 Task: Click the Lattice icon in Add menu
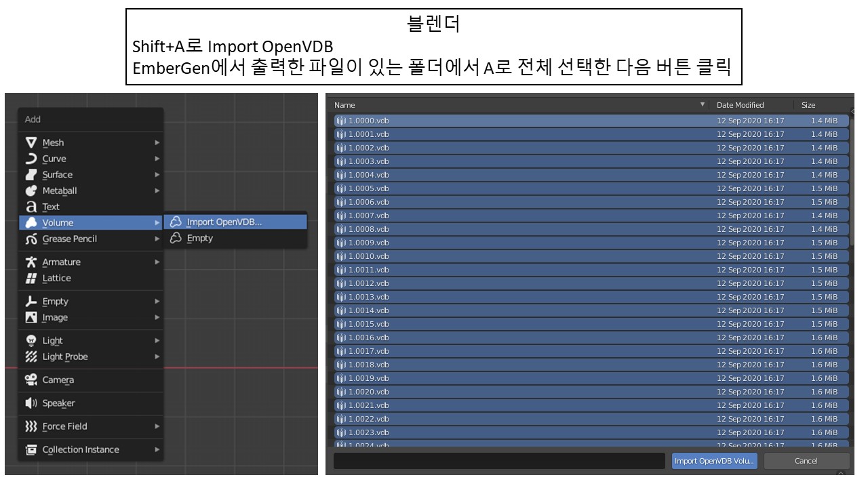pyautogui.click(x=31, y=278)
